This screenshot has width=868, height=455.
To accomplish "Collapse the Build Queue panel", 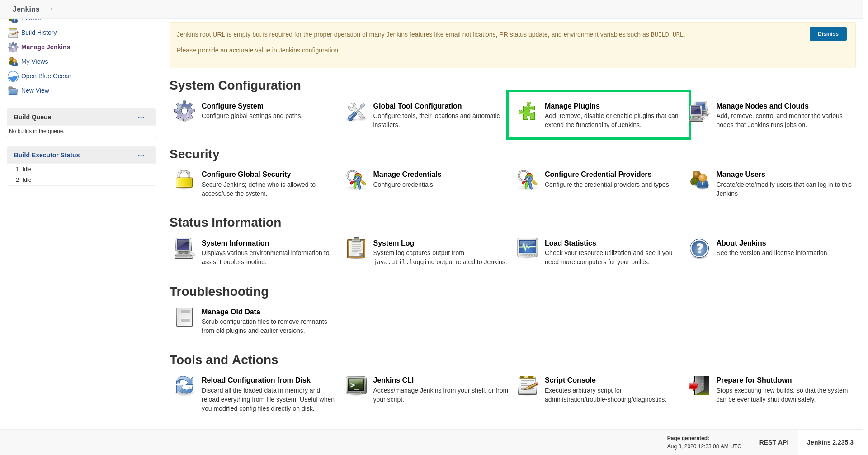I will (x=141, y=117).
